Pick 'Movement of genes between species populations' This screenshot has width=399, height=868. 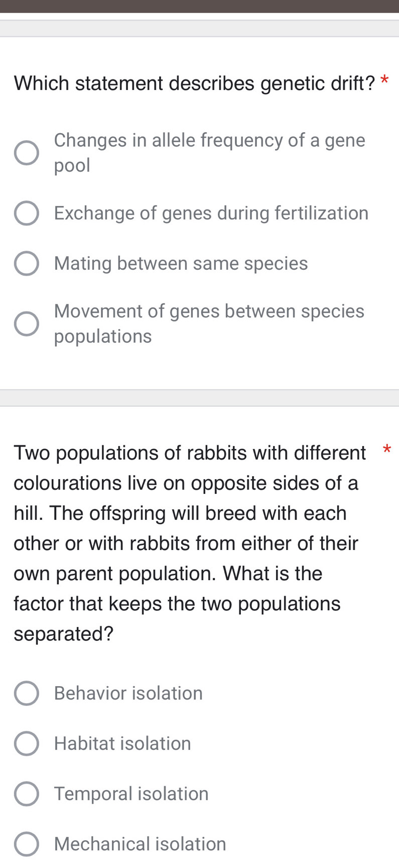[27, 323]
